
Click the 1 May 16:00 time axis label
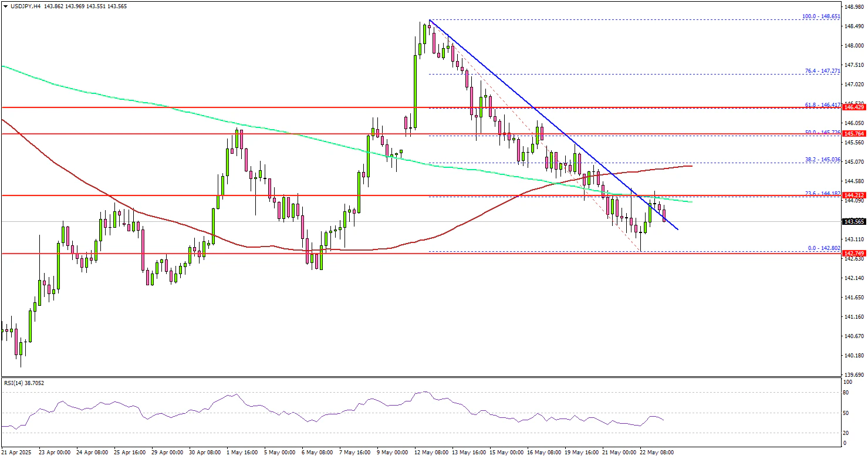[242, 453]
